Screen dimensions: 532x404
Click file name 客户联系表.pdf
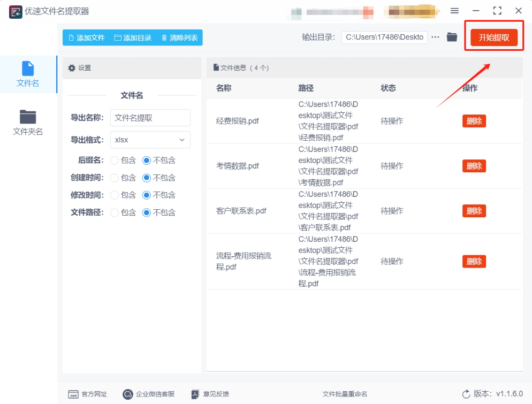pyautogui.click(x=241, y=211)
